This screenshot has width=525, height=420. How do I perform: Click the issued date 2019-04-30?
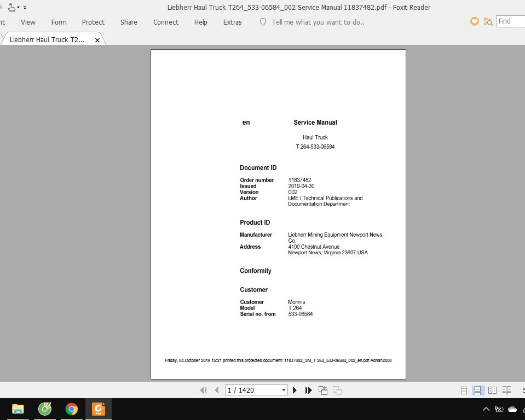tap(301, 186)
